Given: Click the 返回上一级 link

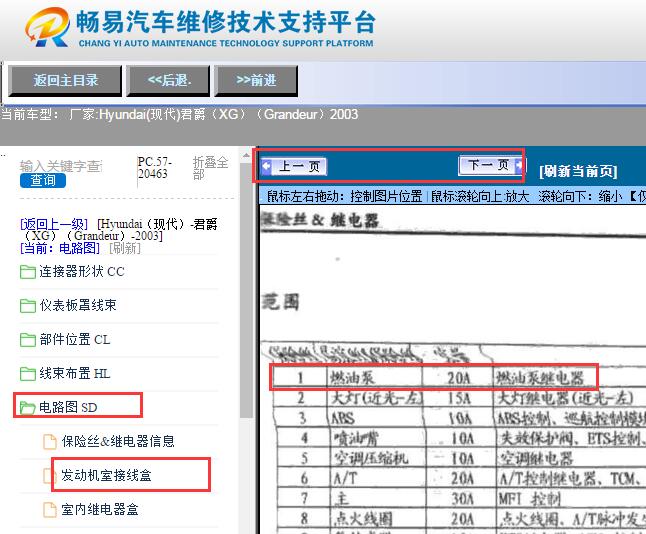Looking at the screenshot, I should pos(54,224).
